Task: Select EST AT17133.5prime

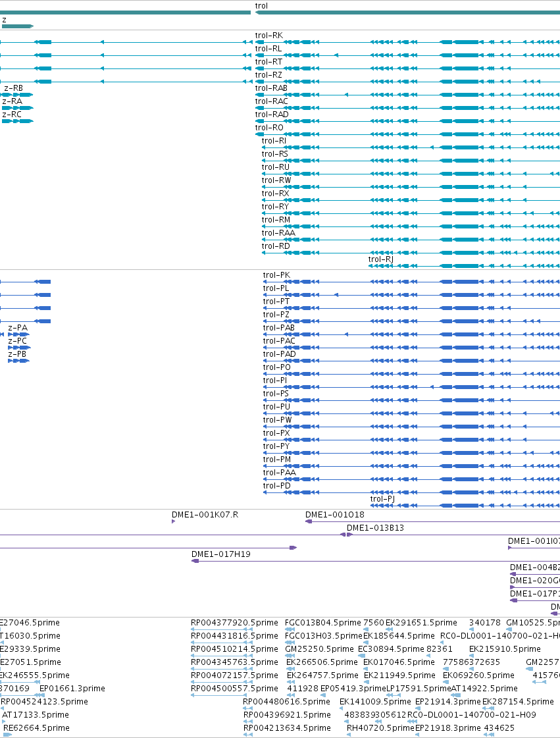Action: click(x=36, y=715)
